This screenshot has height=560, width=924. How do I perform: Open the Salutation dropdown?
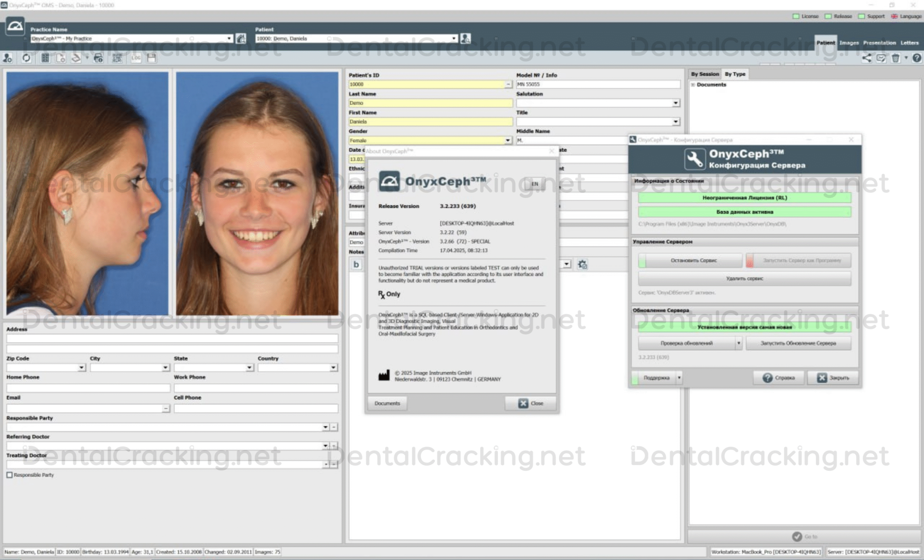[x=675, y=103]
